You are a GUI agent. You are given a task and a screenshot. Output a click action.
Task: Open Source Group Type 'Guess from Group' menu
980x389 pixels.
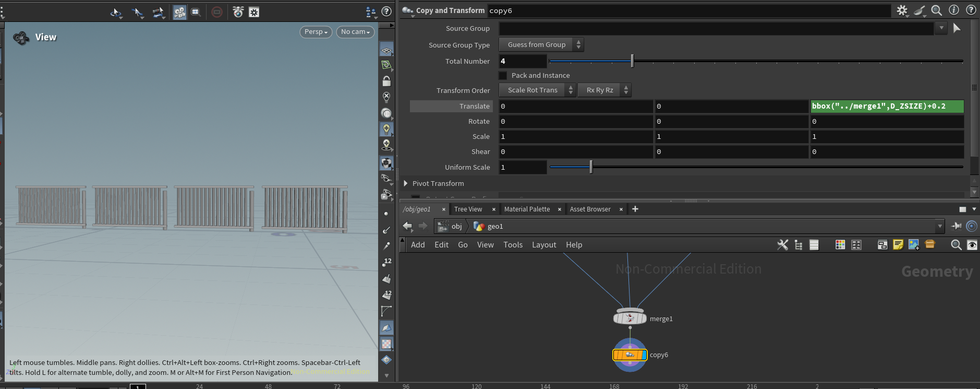541,45
